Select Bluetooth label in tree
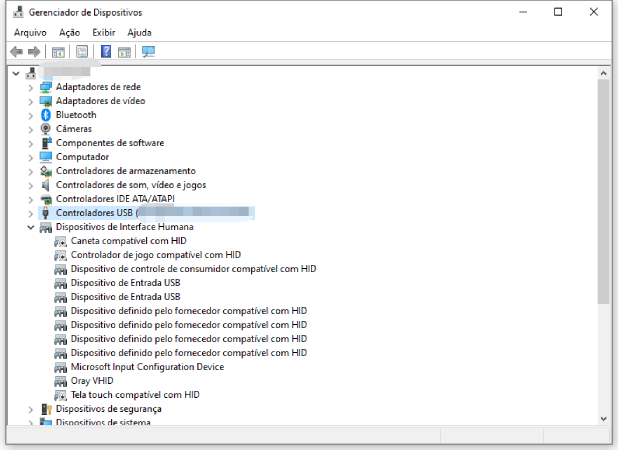Viewport: 618px width, 450px height. click(76, 115)
